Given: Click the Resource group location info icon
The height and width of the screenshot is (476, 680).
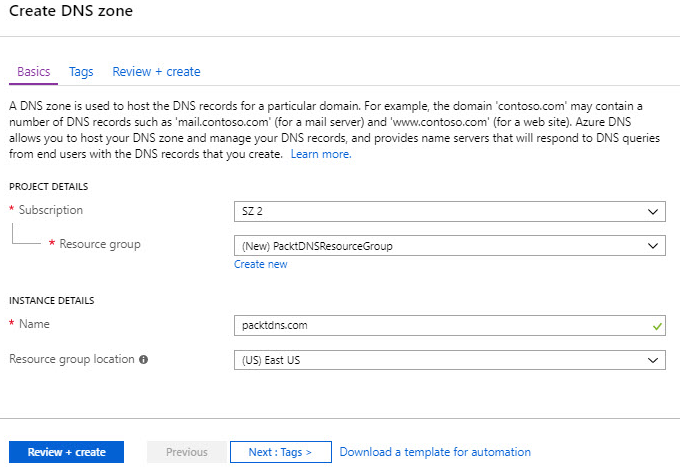Looking at the screenshot, I should pyautogui.click(x=144, y=359).
